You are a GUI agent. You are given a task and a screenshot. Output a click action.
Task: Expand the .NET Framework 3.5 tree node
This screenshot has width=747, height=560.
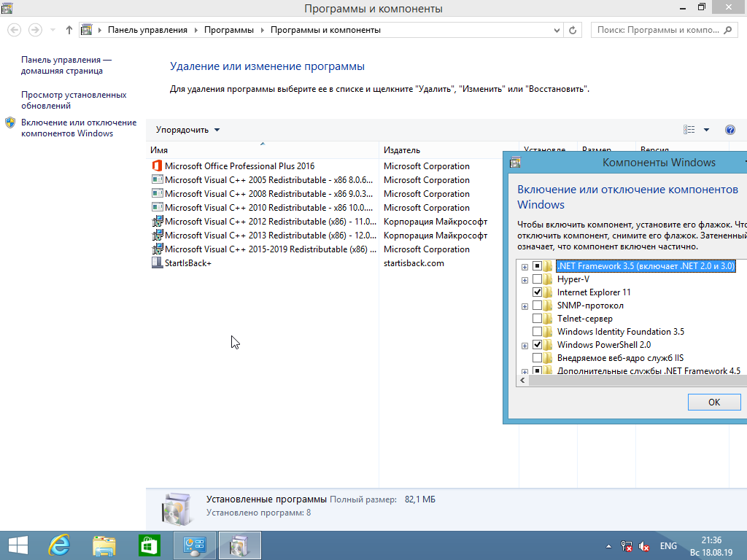[x=525, y=266]
